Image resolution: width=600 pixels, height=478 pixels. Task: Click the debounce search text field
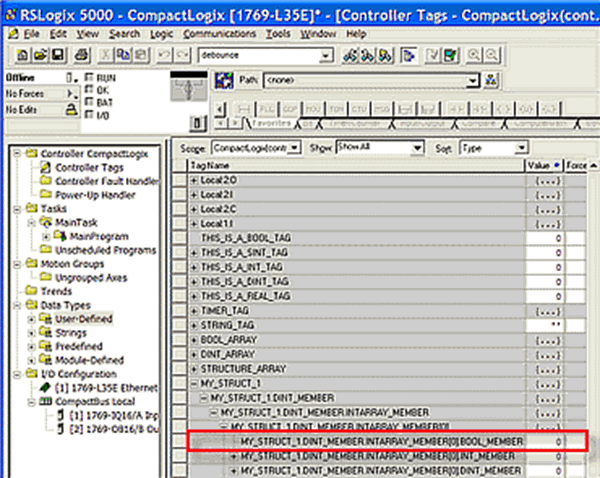[259, 55]
